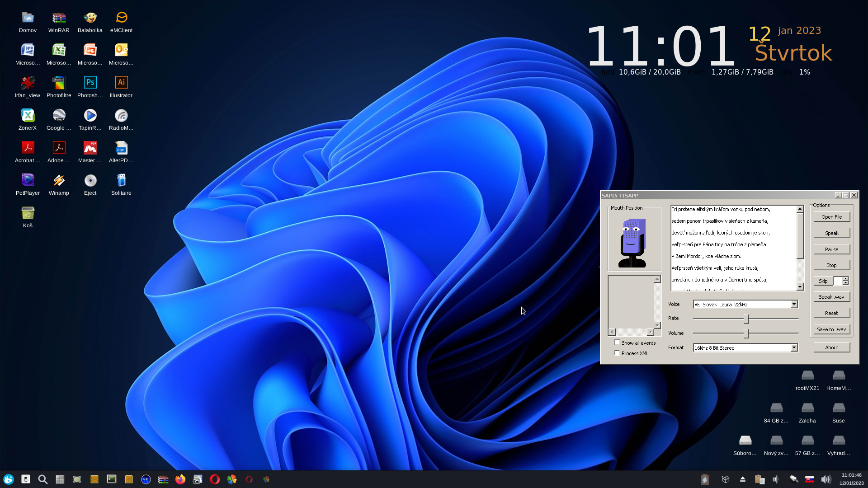Click the Rate slider handle
This screenshot has width=868, height=488.
746,319
